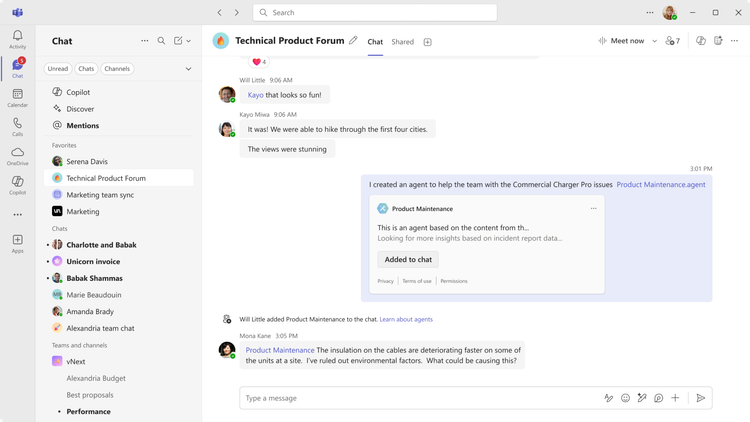Switch to the Shared tab

tap(402, 42)
